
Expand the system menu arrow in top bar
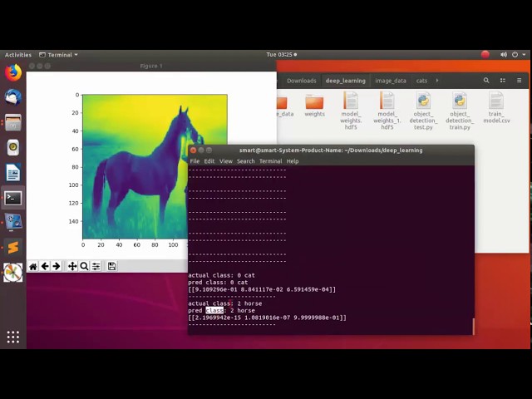pos(524,55)
